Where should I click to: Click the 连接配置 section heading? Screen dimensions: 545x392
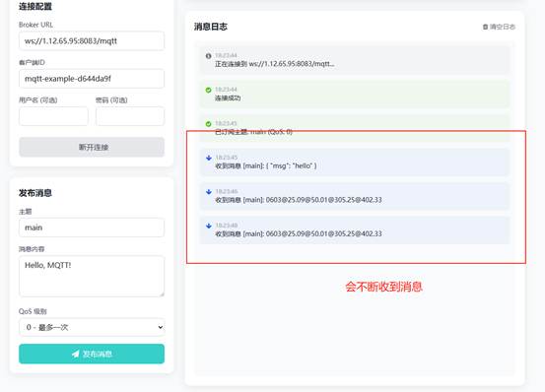[x=35, y=6]
